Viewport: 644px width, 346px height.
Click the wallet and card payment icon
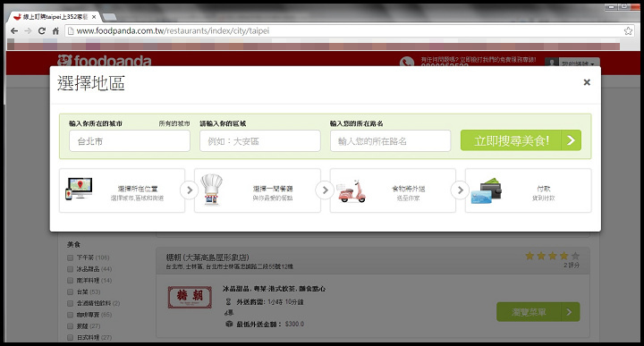[487, 190]
